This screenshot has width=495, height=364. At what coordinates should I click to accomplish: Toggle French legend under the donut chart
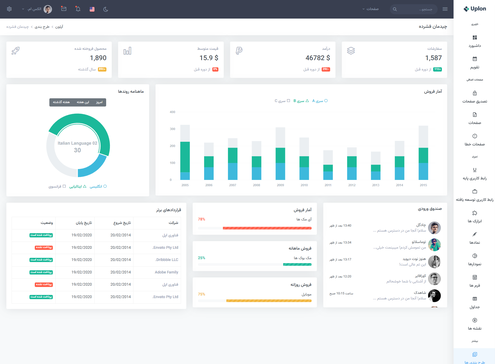coord(57,187)
